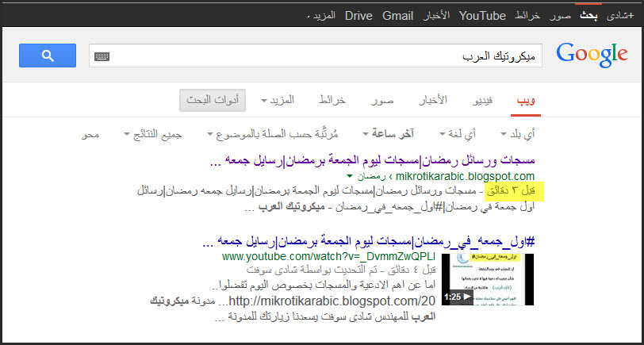Select بحث in the top black bar
Viewport: 644px width, 345px height.
pyautogui.click(x=588, y=16)
